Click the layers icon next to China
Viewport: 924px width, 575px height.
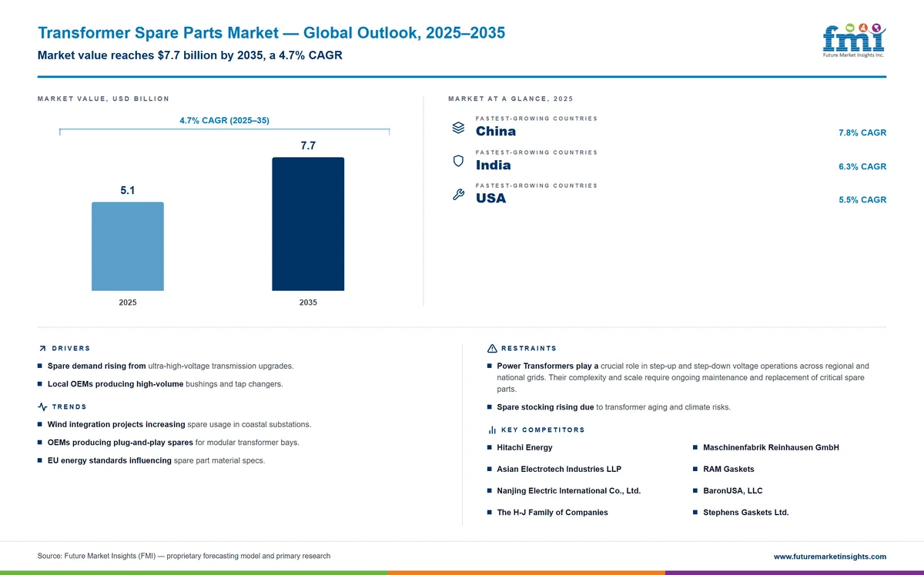458,128
